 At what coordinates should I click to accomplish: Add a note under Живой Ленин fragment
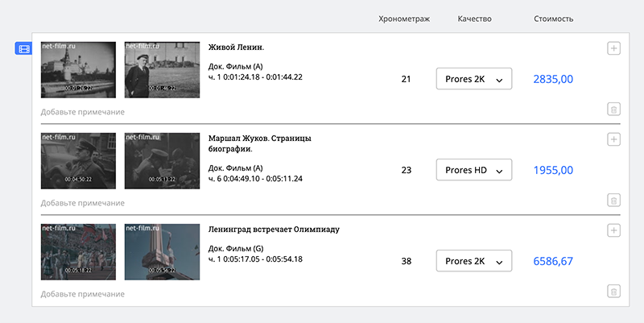click(x=83, y=112)
